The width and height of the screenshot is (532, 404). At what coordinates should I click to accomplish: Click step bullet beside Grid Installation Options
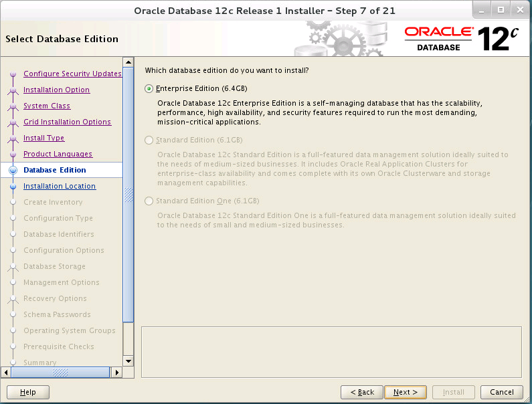point(13,122)
